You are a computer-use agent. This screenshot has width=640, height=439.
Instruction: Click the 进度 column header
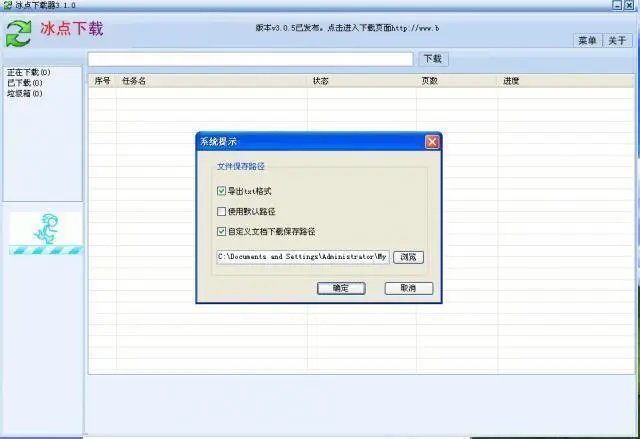566,81
